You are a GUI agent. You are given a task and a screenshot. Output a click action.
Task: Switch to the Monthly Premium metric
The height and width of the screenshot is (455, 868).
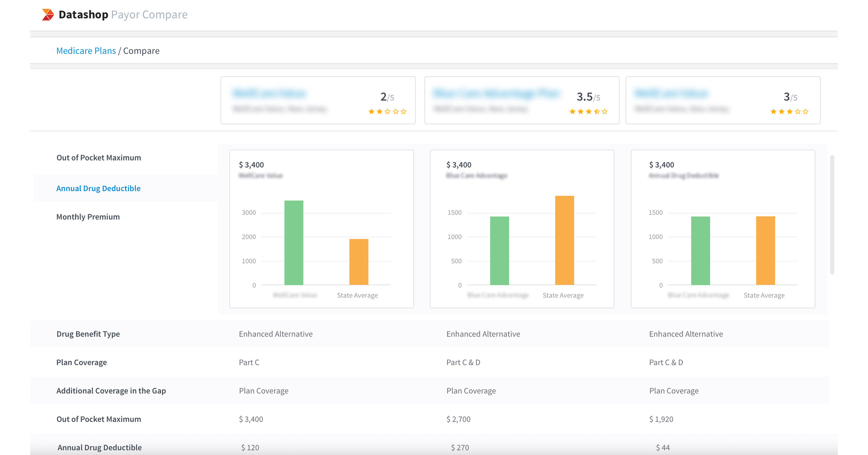[x=88, y=217]
